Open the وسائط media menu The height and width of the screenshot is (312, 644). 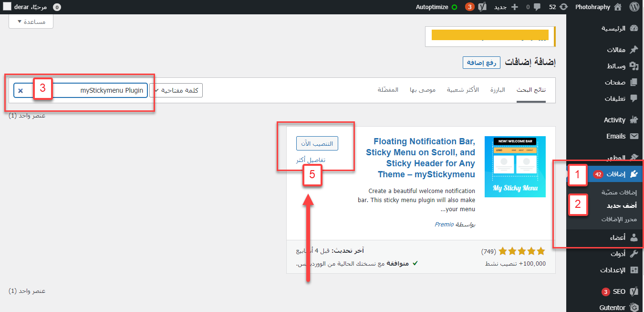pos(605,66)
